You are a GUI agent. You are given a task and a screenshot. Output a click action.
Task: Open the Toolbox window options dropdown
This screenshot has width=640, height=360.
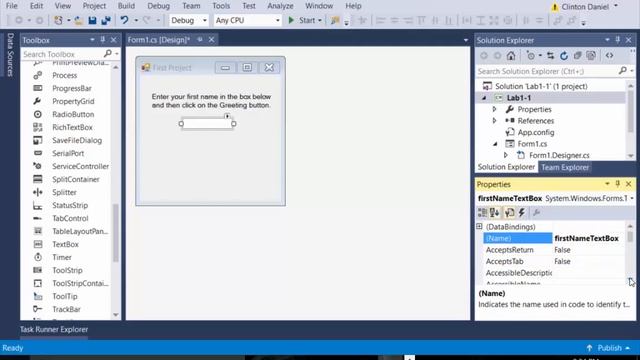[92, 40]
